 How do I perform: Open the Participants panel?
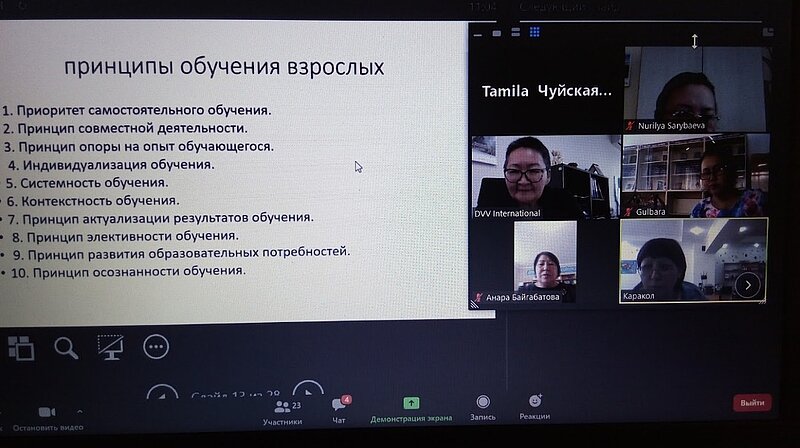pos(283,410)
